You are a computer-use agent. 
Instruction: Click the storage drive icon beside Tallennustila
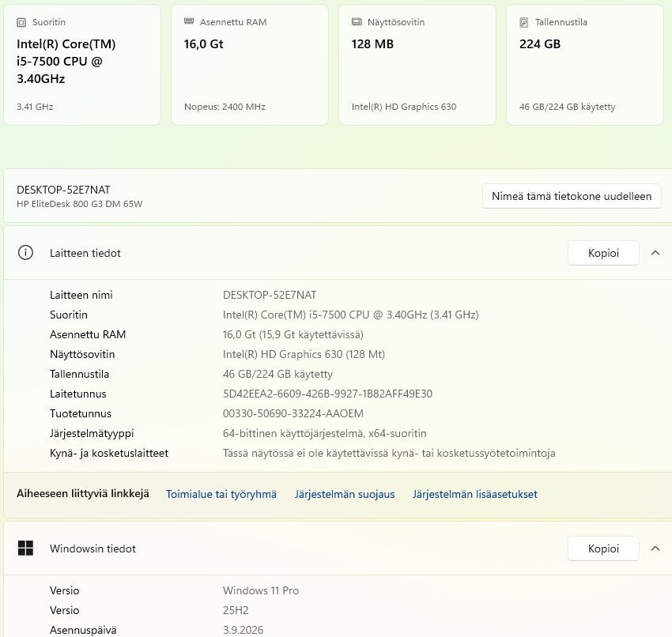point(523,22)
